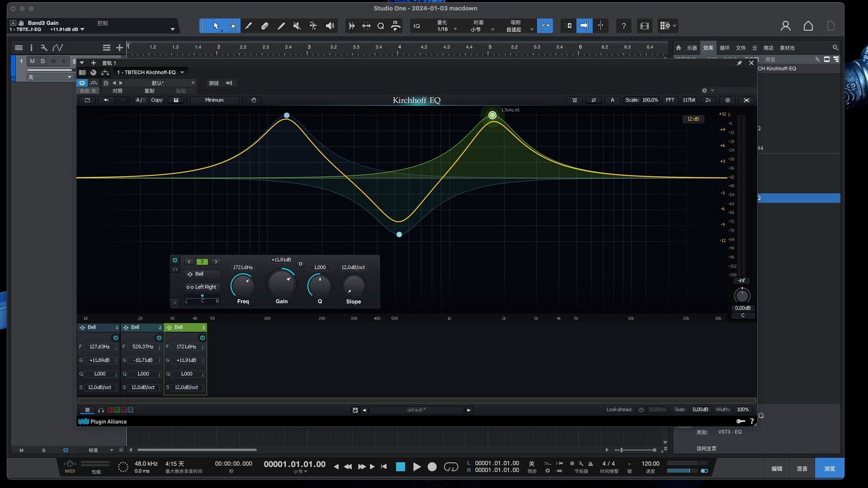Viewport: 868px width, 488px height.
Task: Add a track with plus icon
Action: pyautogui.click(x=119, y=47)
